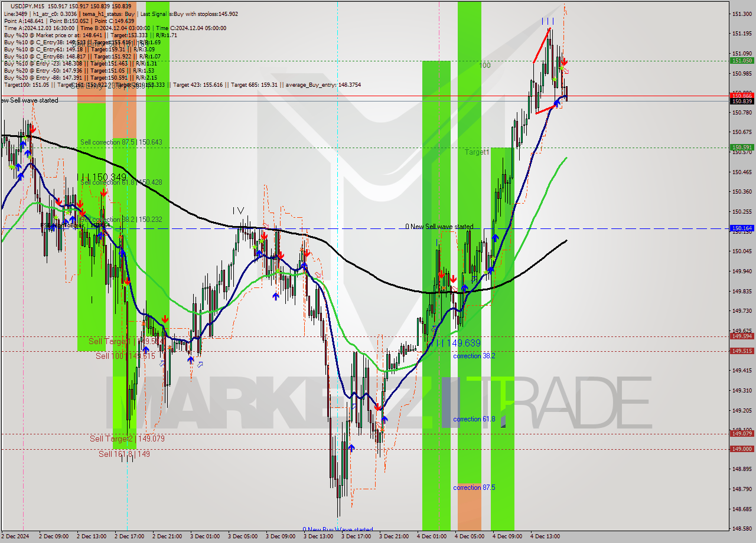Screen dimensions: 756x543
Task: Click the 'Sell Target2 | 149.079' label
Action: point(127,439)
